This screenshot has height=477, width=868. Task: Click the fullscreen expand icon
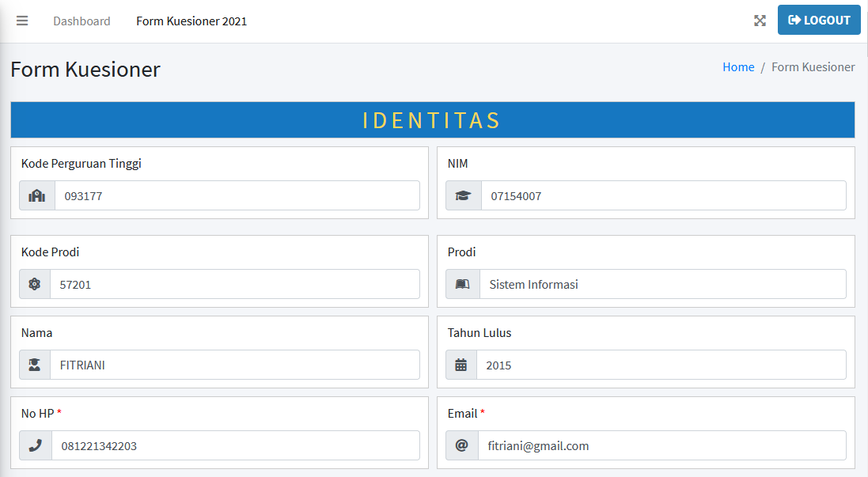click(760, 21)
